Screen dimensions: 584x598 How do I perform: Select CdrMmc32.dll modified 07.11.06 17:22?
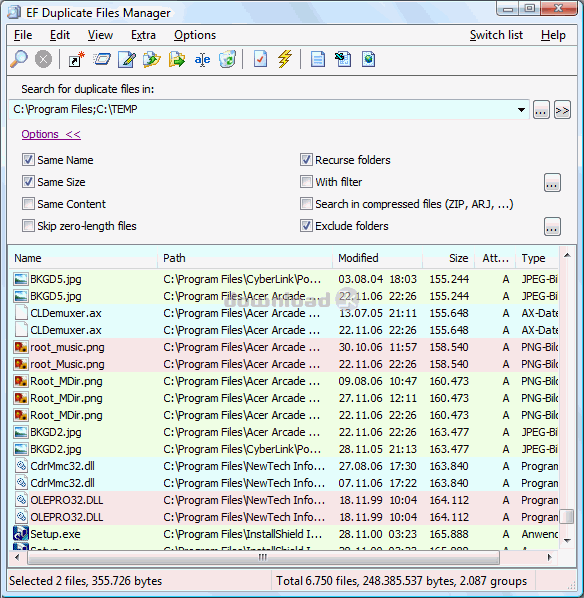pyautogui.click(x=284, y=483)
